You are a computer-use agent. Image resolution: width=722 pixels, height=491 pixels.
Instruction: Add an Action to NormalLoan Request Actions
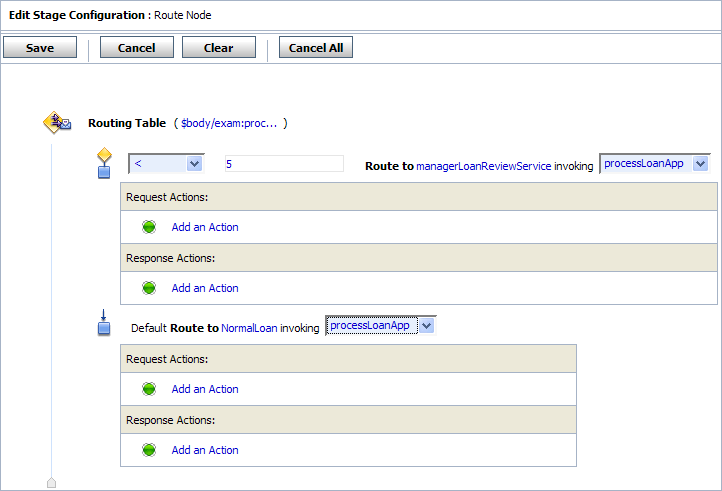pos(205,389)
